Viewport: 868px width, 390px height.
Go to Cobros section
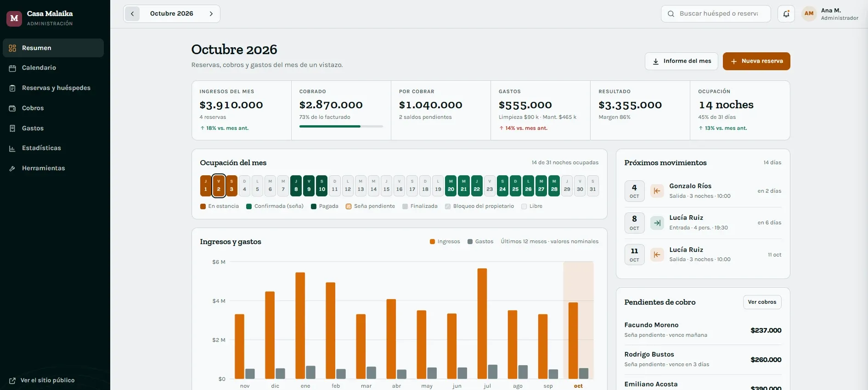53,108
